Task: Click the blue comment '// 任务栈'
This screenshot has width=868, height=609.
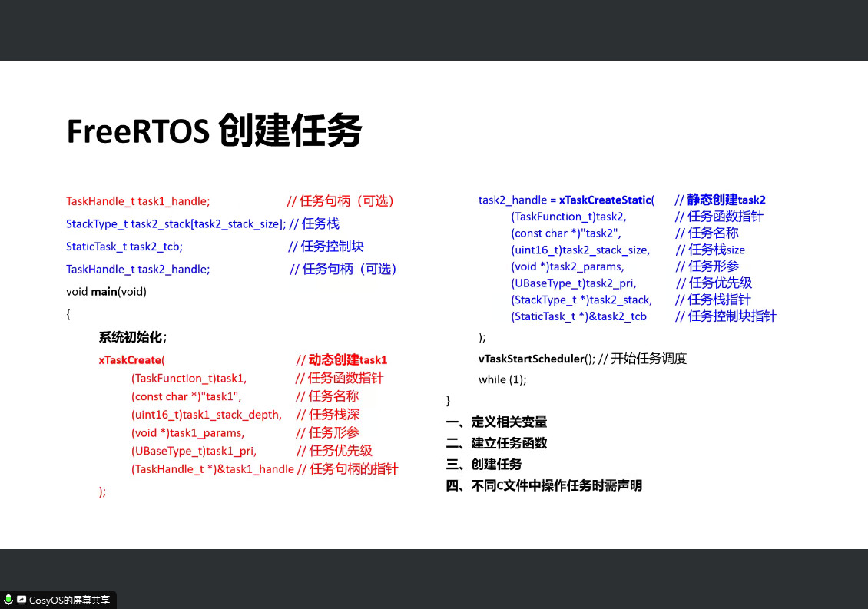Action: click(314, 223)
